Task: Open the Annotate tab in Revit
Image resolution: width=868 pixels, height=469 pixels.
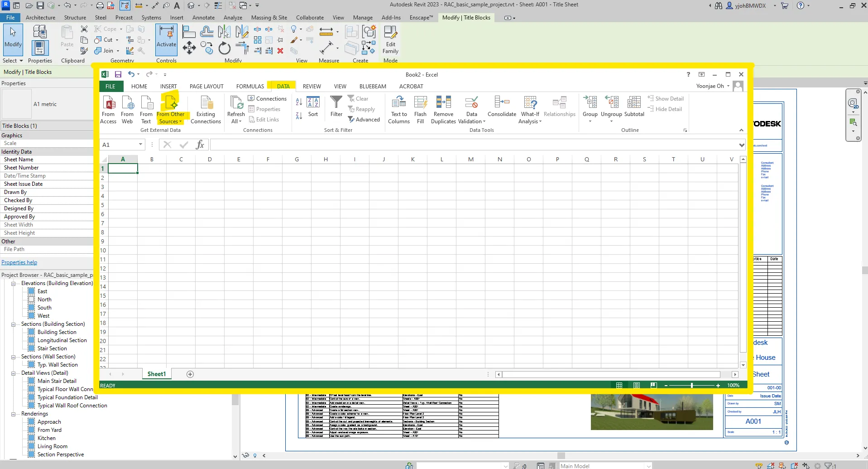Action: point(203,18)
